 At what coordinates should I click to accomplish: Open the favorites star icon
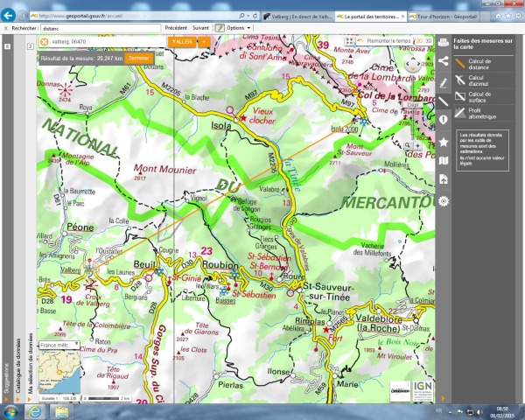[444, 142]
